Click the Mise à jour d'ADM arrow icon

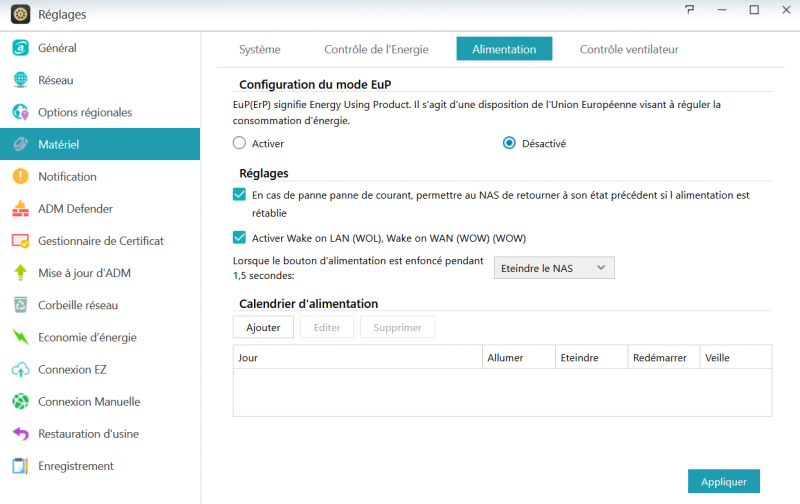(x=20, y=273)
